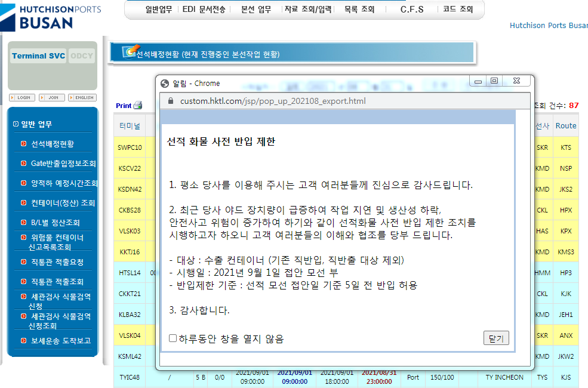Select the ODCY tab
Viewport: 588px width, 388px height.
[81, 56]
